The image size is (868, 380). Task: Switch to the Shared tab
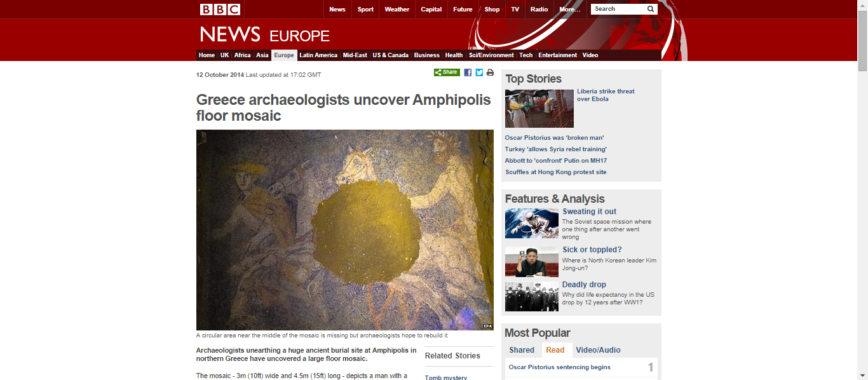[x=522, y=350]
